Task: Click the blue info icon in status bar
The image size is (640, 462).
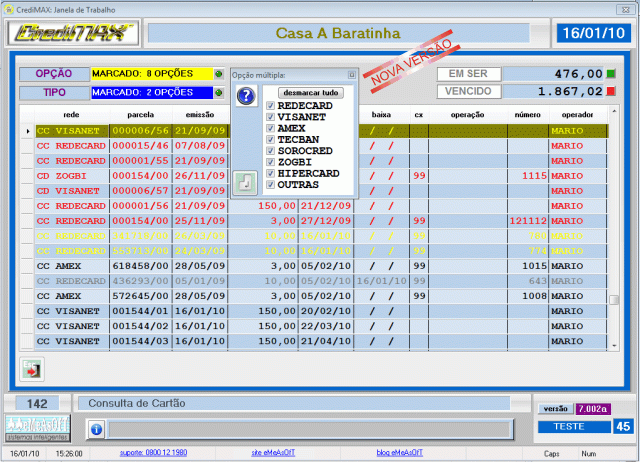Action: click(96, 428)
